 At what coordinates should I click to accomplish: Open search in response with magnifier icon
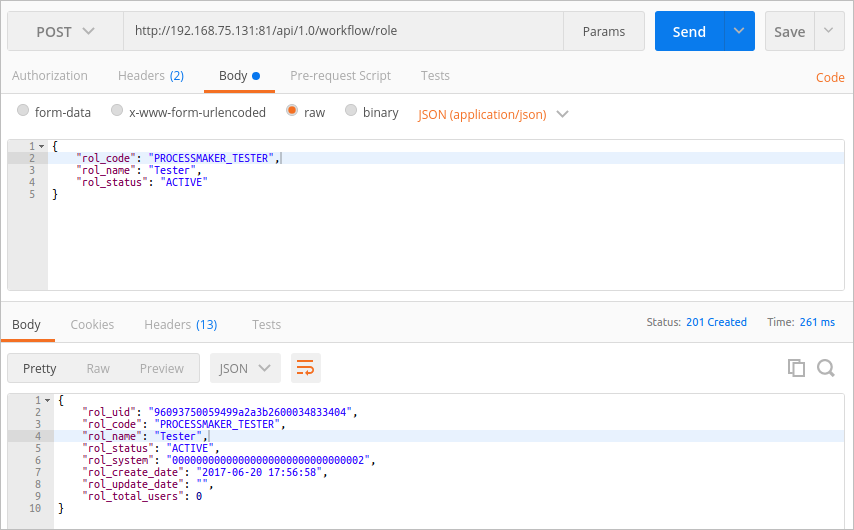click(x=826, y=368)
